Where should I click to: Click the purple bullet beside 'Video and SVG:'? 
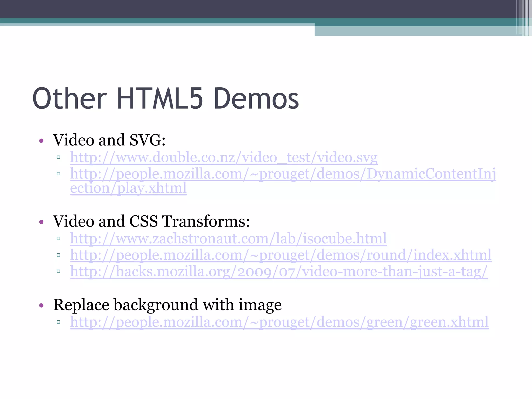(x=41, y=141)
